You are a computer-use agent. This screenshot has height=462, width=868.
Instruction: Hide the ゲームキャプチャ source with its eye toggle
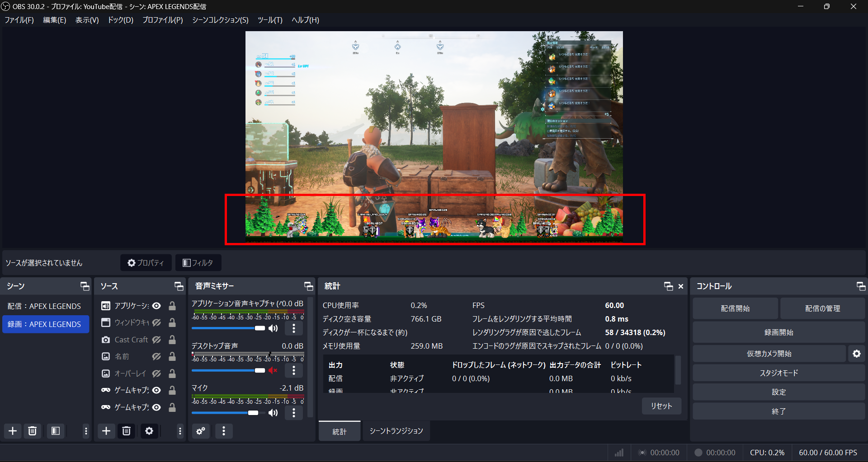point(156,390)
